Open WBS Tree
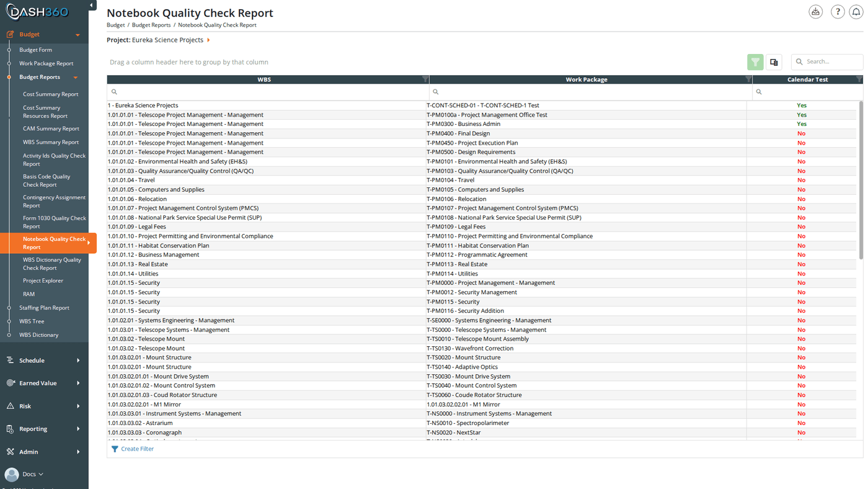The width and height of the screenshot is (868, 489). 32,321
